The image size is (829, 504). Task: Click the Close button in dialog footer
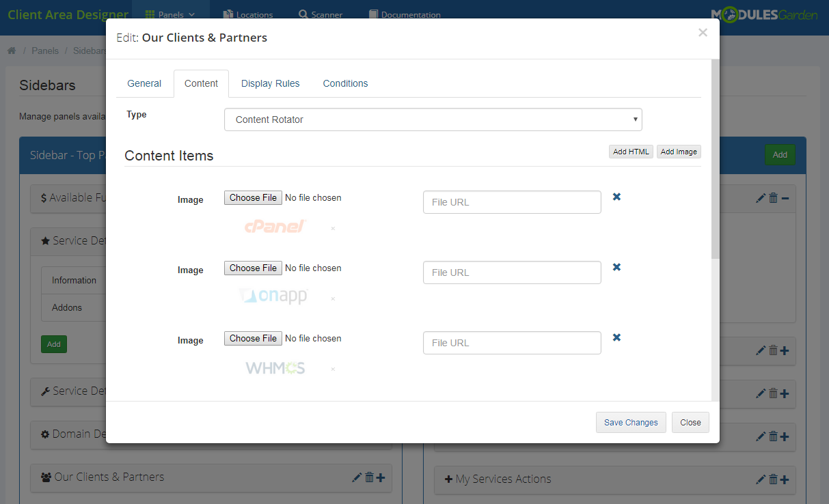[690, 423]
